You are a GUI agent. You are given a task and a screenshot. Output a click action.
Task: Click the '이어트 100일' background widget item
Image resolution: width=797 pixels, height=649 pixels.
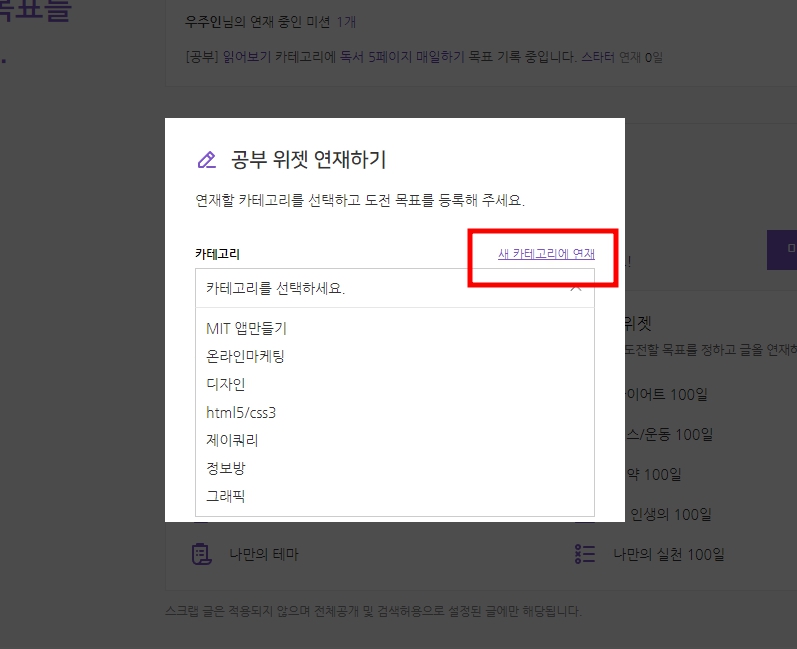[x=666, y=394]
